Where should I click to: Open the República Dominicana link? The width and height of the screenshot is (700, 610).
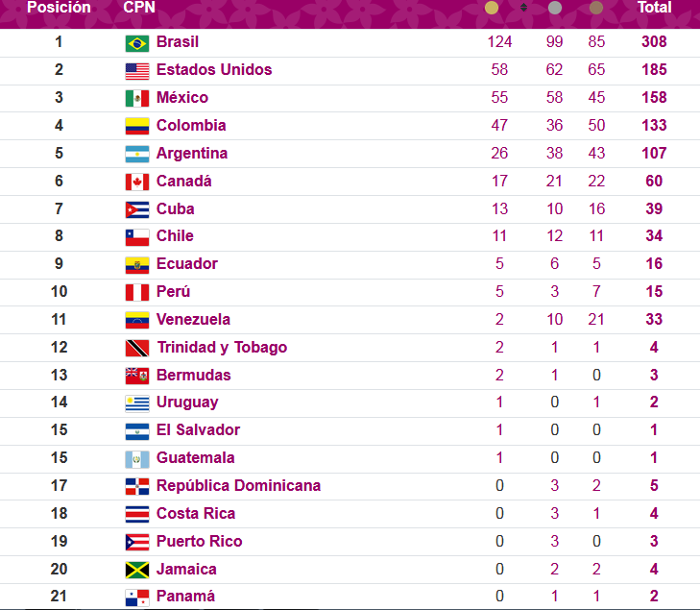pos(238,485)
